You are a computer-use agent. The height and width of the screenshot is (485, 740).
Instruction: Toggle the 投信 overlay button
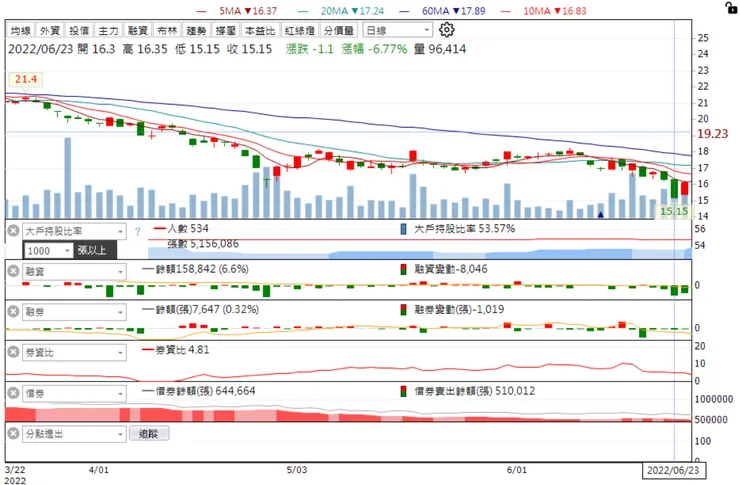[x=79, y=30]
